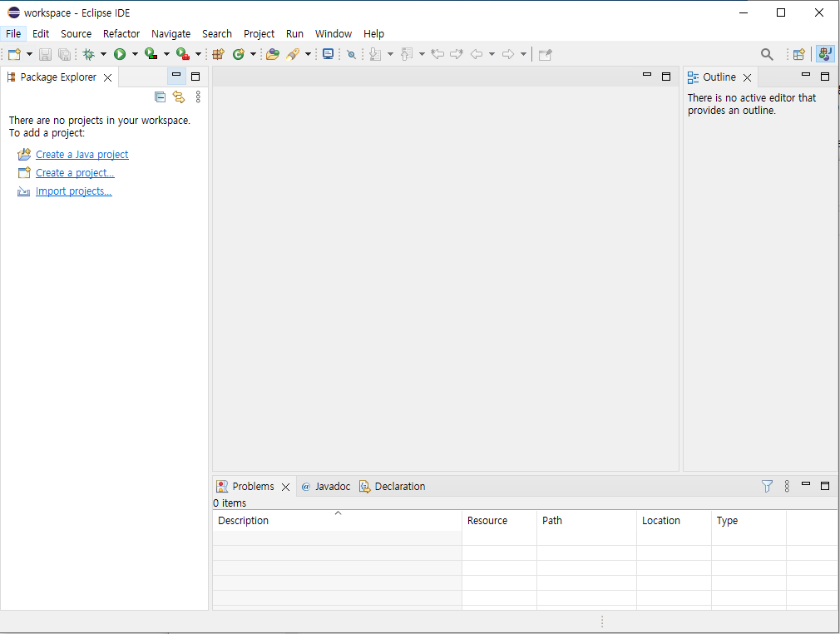Click the Forward navigation arrow icon
Image resolution: width=840 pixels, height=634 pixels.
[x=508, y=54]
